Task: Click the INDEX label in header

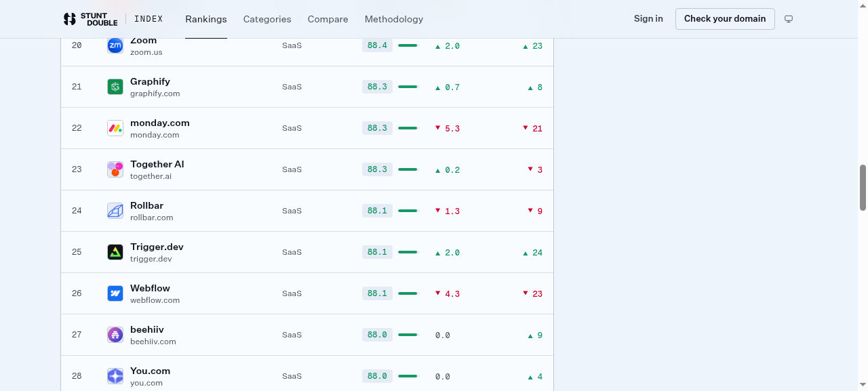Action: [x=149, y=19]
